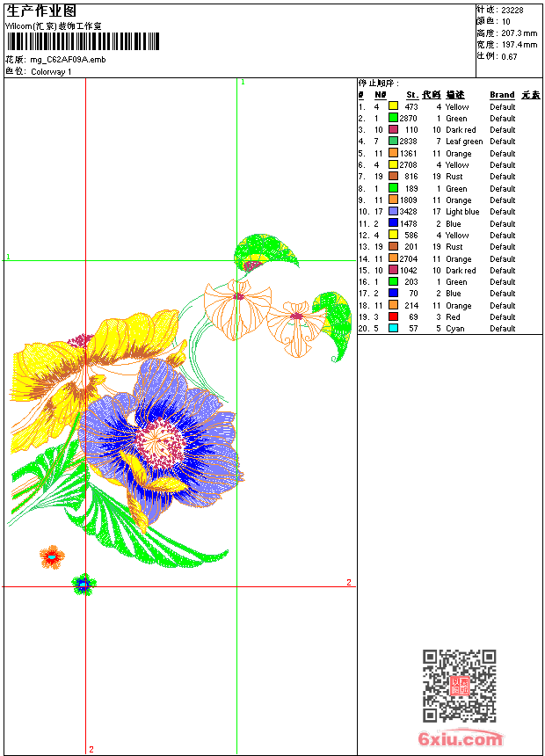
Task: Choose the orange swatch in stop row 18
Action: point(393,305)
